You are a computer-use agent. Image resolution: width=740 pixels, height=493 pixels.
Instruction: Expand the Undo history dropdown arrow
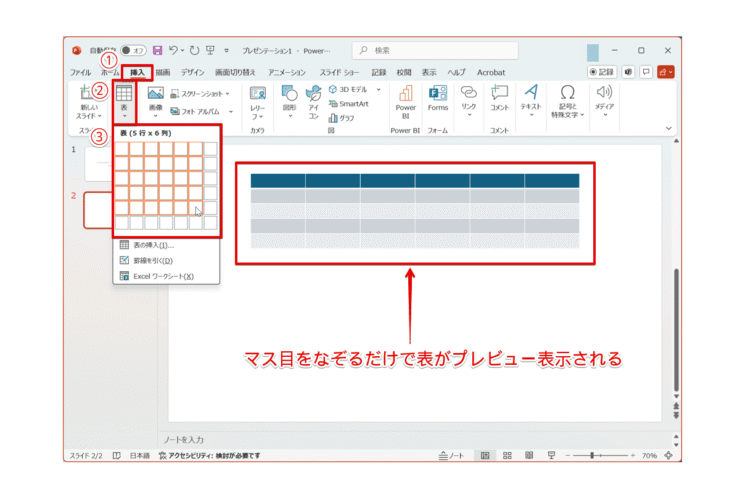pyautogui.click(x=183, y=50)
